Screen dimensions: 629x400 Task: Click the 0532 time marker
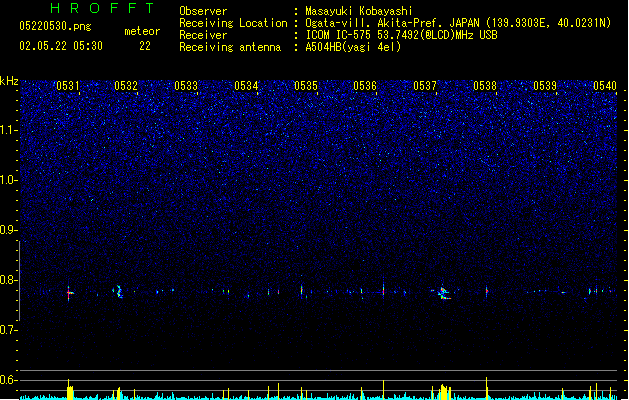[126, 86]
